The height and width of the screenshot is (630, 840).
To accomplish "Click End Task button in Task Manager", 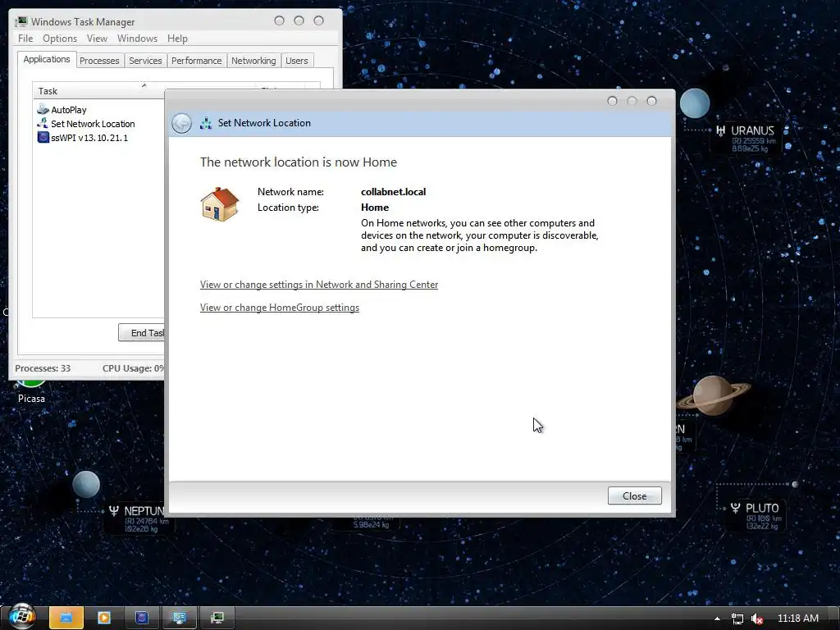I will coord(141,333).
